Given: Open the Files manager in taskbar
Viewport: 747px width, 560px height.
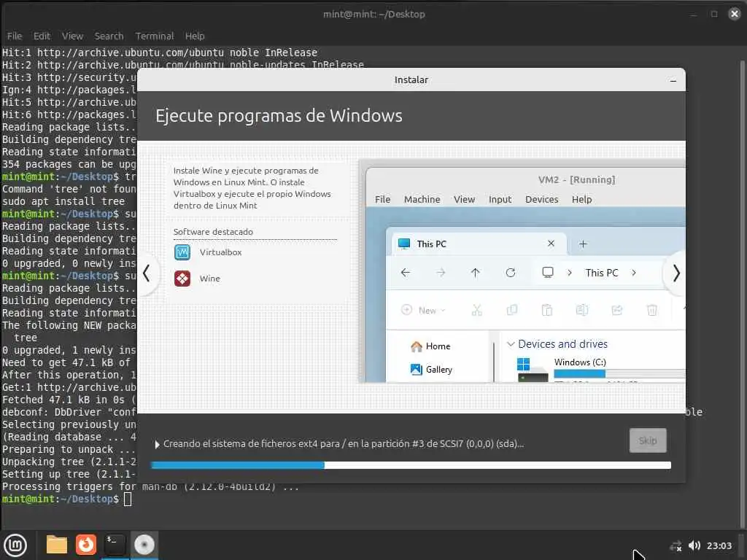Looking at the screenshot, I should (x=56, y=545).
